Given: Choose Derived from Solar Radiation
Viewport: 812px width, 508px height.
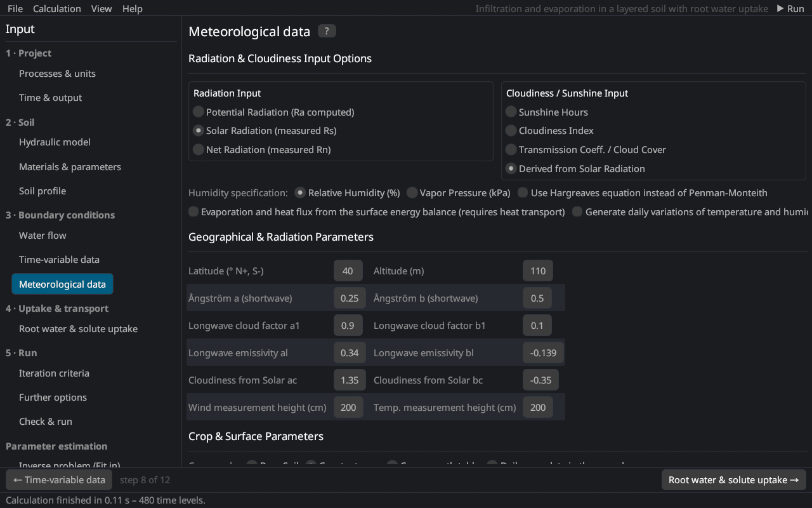Looking at the screenshot, I should point(575,169).
